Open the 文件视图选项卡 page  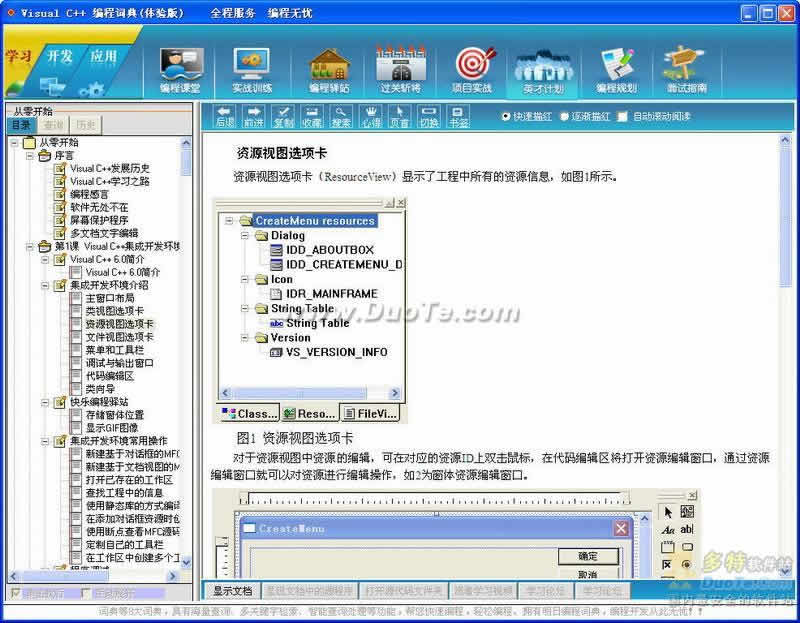tap(119, 337)
